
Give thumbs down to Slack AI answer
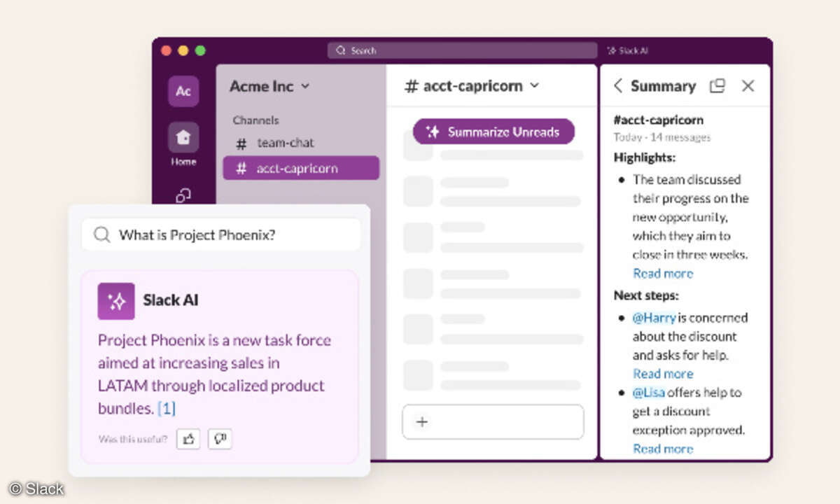pyautogui.click(x=220, y=439)
